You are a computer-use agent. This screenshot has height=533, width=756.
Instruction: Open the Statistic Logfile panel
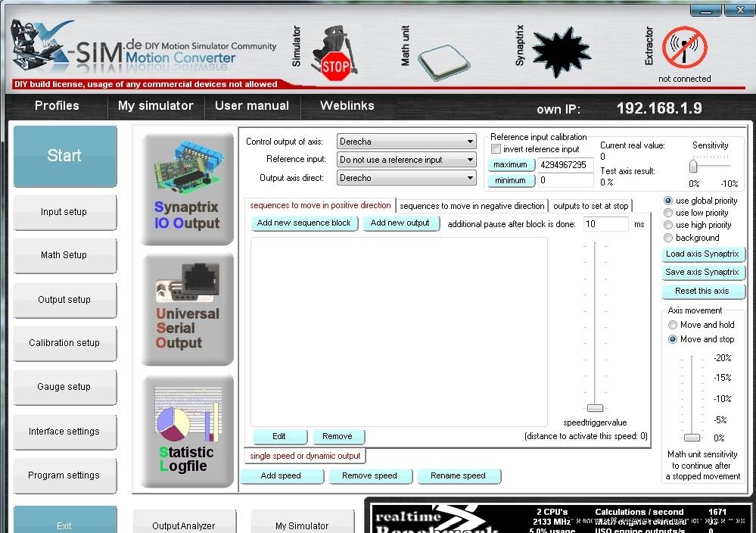[187, 432]
